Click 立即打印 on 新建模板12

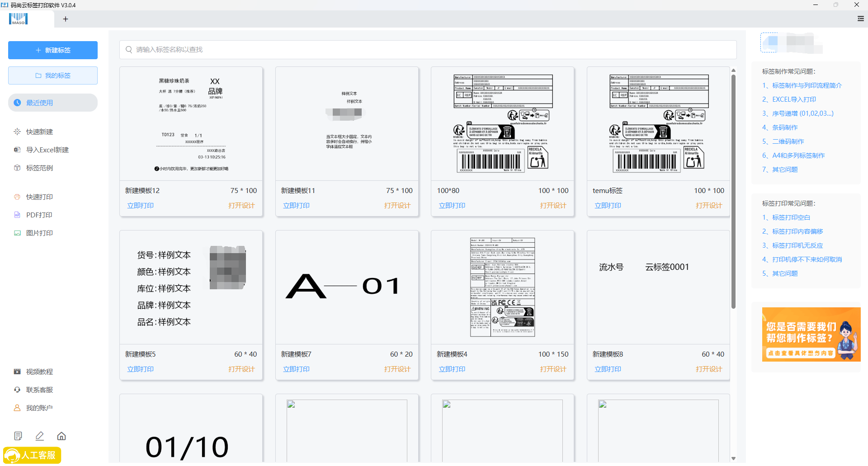pos(140,205)
